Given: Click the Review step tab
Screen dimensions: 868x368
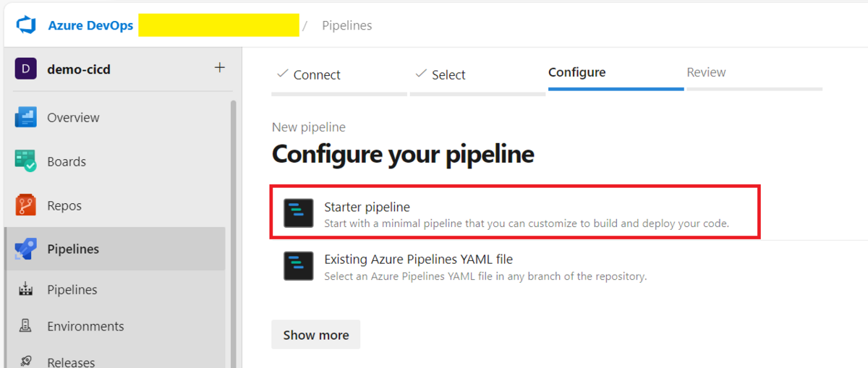Looking at the screenshot, I should click(x=706, y=72).
